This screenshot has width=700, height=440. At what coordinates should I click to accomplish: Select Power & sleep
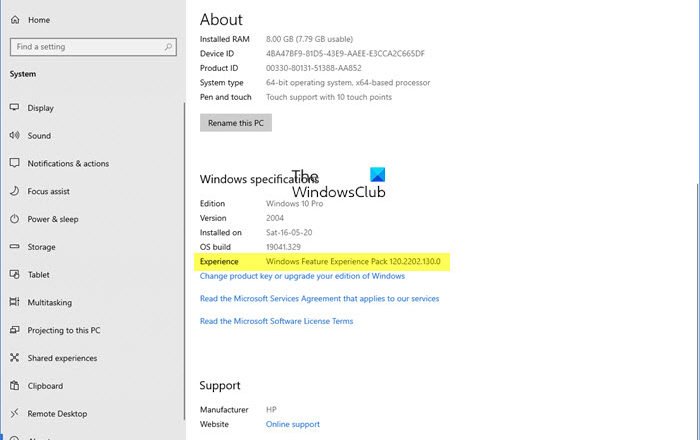coord(53,219)
